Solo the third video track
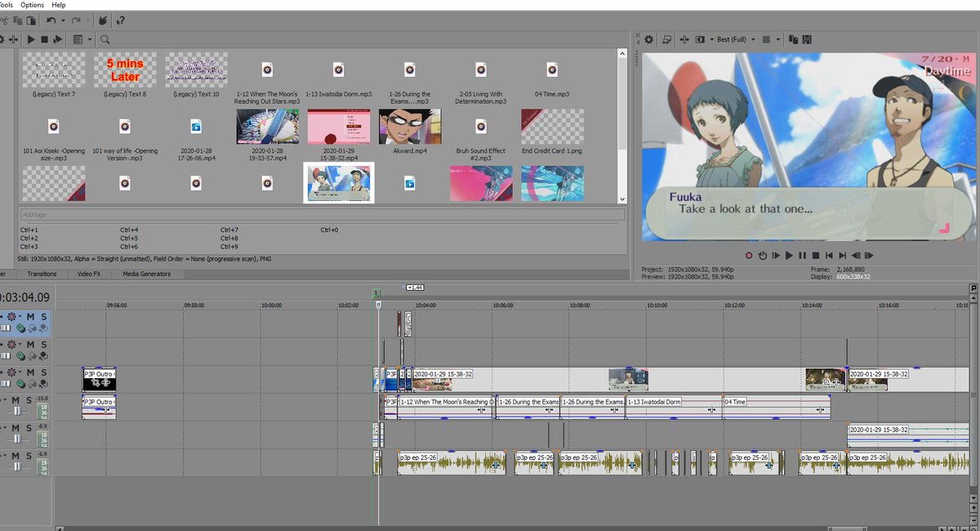Image resolution: width=980 pixels, height=531 pixels. pyautogui.click(x=43, y=372)
